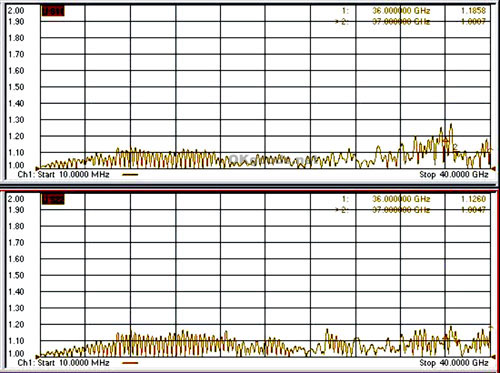Image resolution: width=500 pixels, height=373 pixels.
Task: Click the yellow trace legend line in upper plot
Action: tap(130, 174)
